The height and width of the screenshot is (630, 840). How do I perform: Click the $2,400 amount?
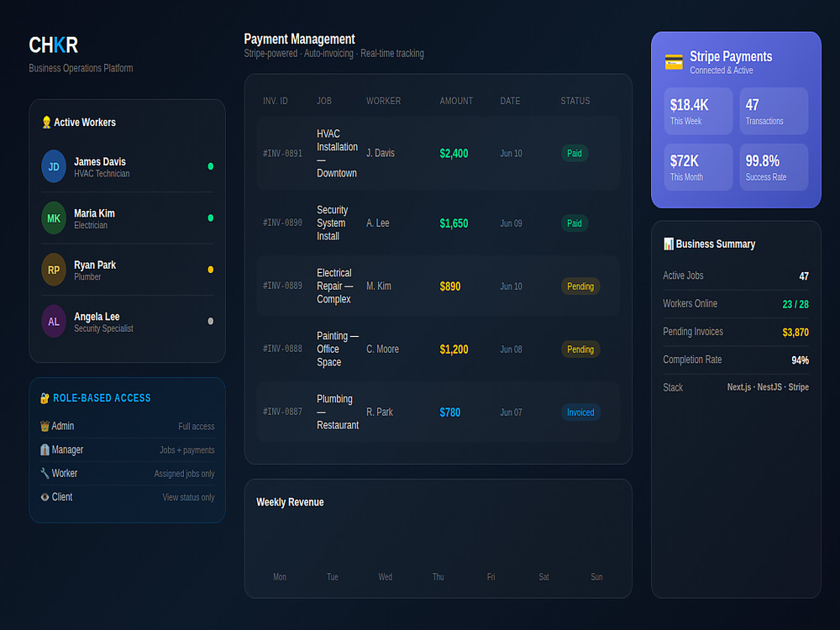[454, 154]
